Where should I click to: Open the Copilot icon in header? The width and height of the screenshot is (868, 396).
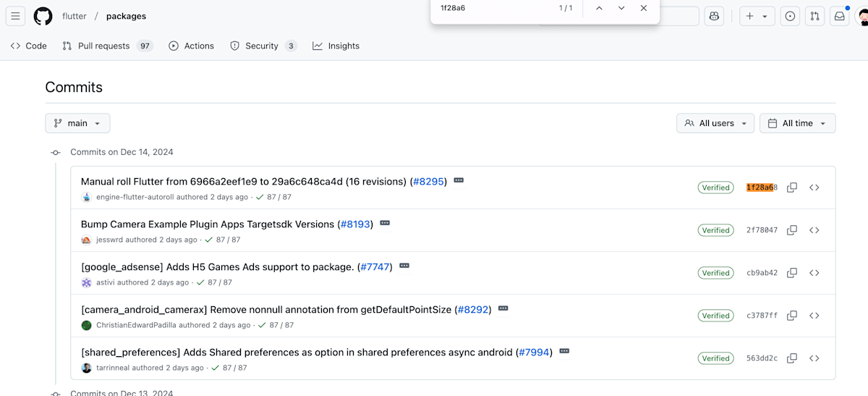714,16
